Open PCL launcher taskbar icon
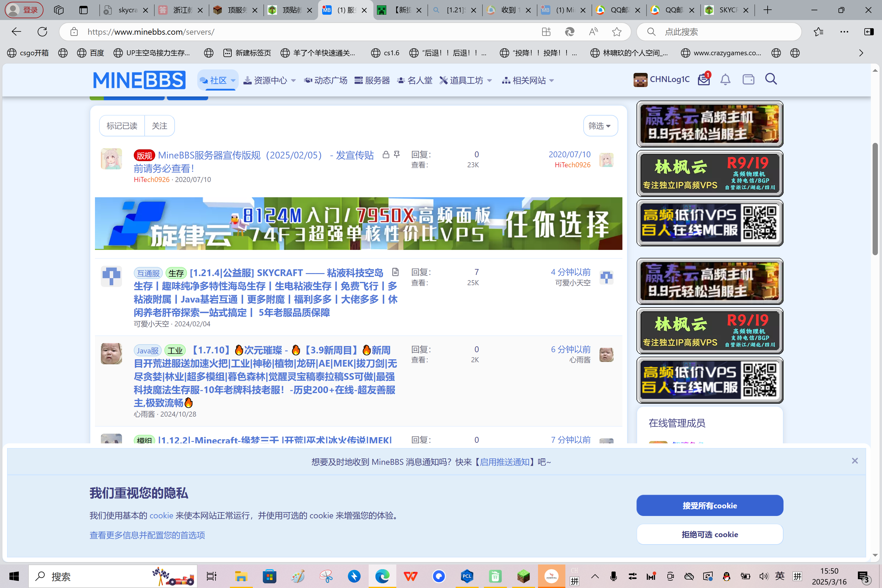 pos(467,576)
